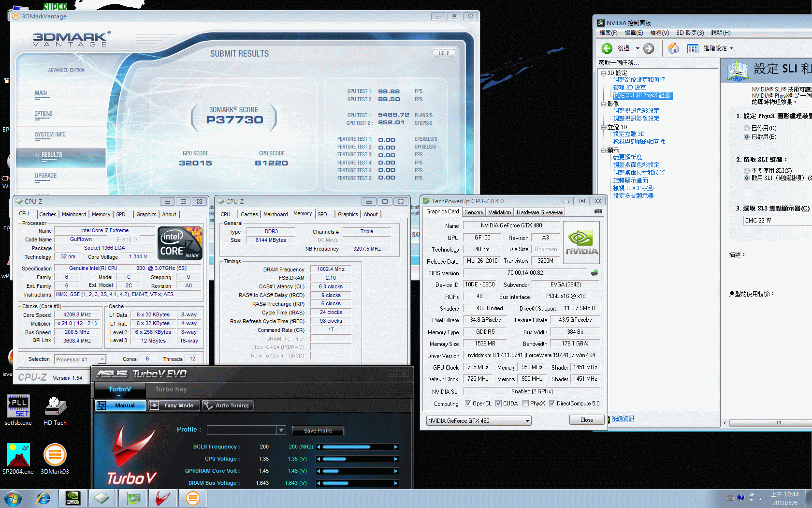Collapse the Stereoscopic 3D tree node
The height and width of the screenshot is (508, 812).
(x=603, y=127)
